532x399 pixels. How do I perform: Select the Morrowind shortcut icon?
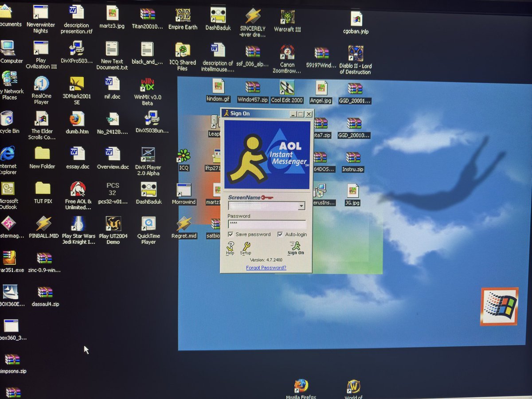184,190
